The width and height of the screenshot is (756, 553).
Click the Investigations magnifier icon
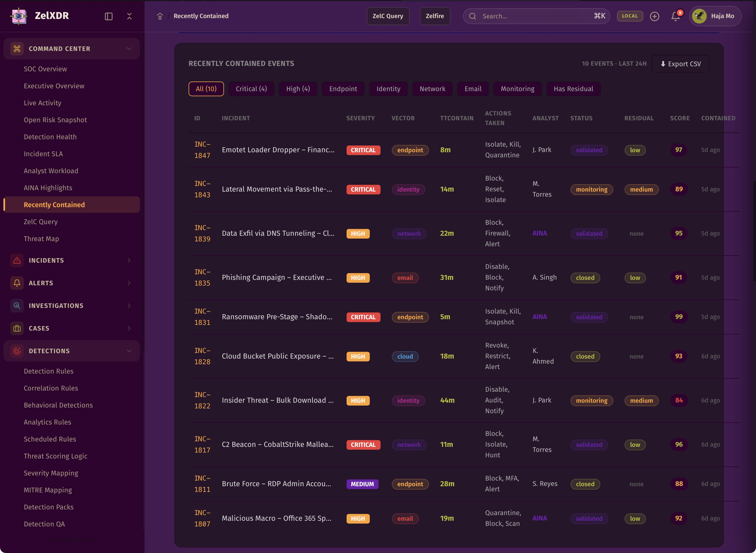tap(17, 305)
